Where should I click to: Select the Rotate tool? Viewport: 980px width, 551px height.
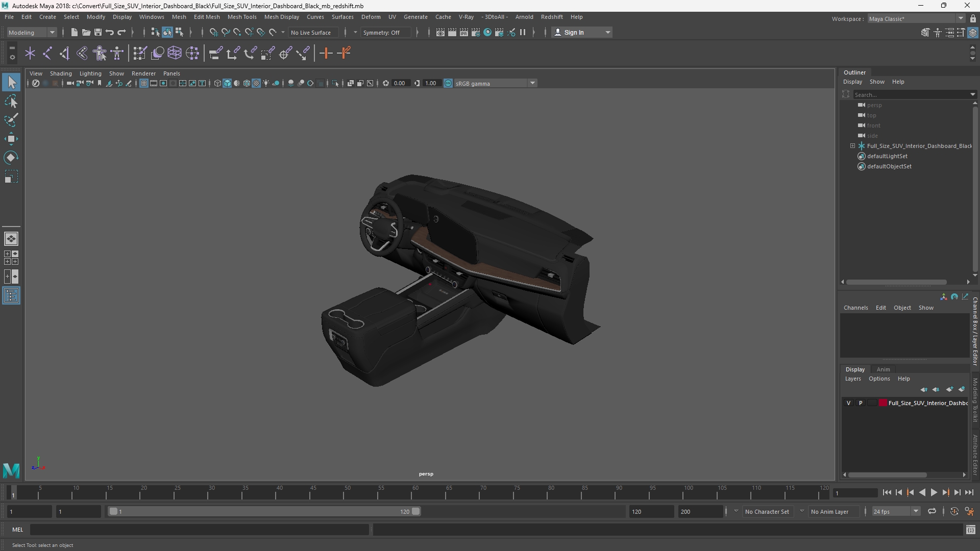pos(11,158)
